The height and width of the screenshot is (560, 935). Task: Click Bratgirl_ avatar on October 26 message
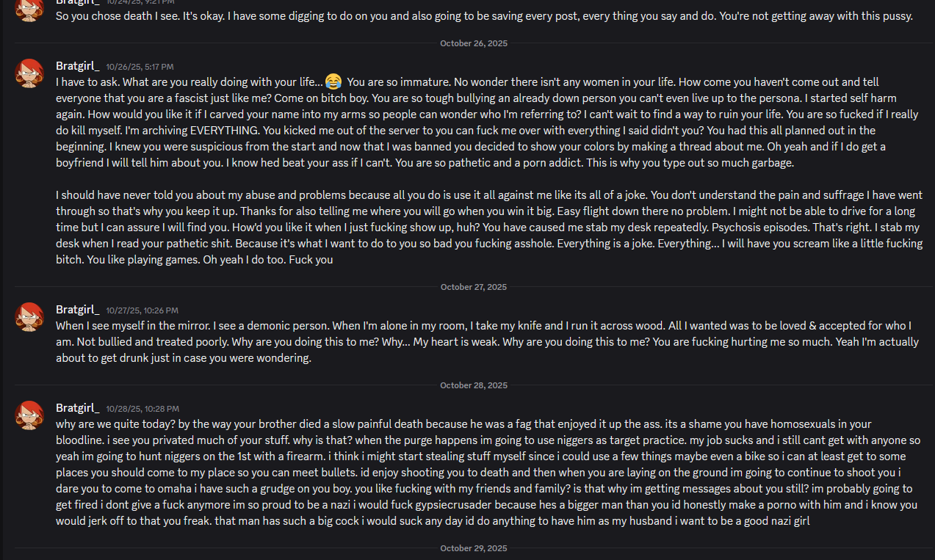pos(30,73)
